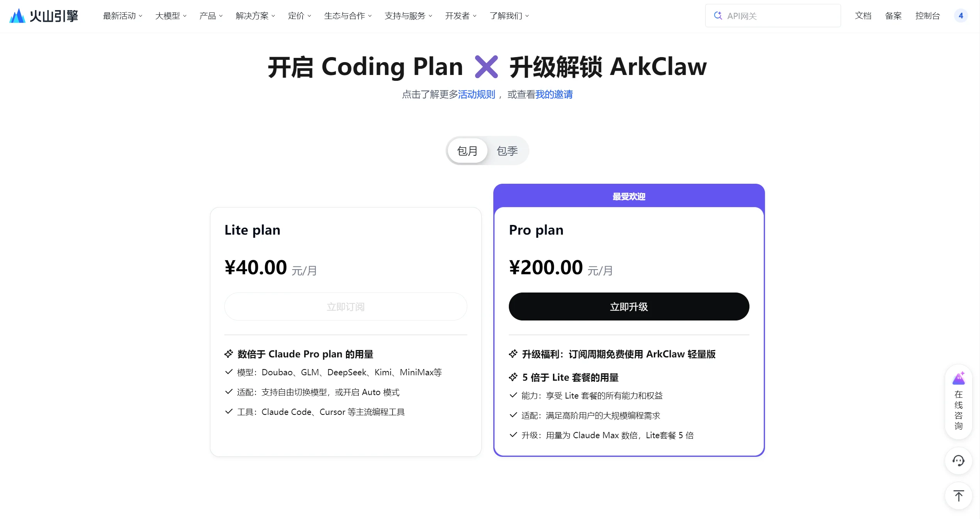980x519 pixels.
Task: Click the purple X icon in the headline
Action: pyautogui.click(x=486, y=66)
